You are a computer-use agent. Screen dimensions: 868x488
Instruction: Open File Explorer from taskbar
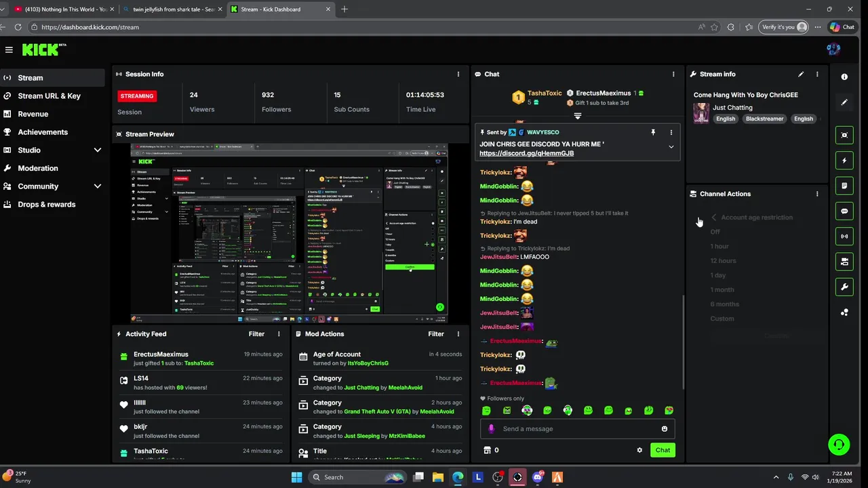(x=438, y=477)
